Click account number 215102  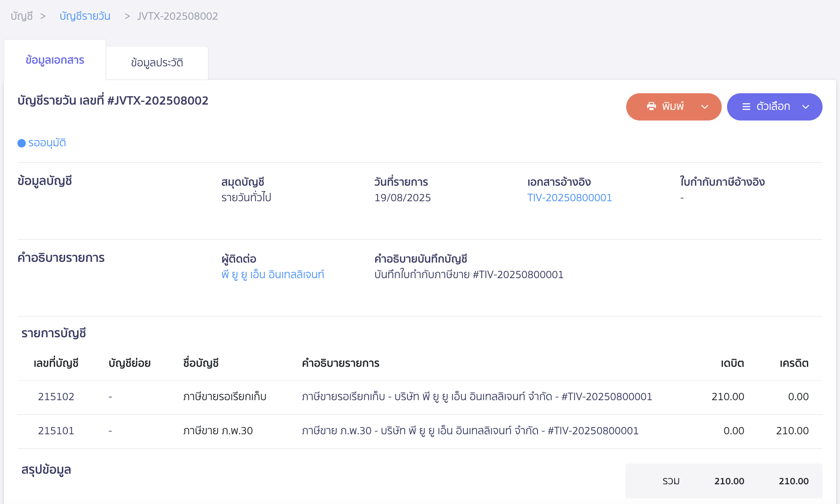click(56, 397)
